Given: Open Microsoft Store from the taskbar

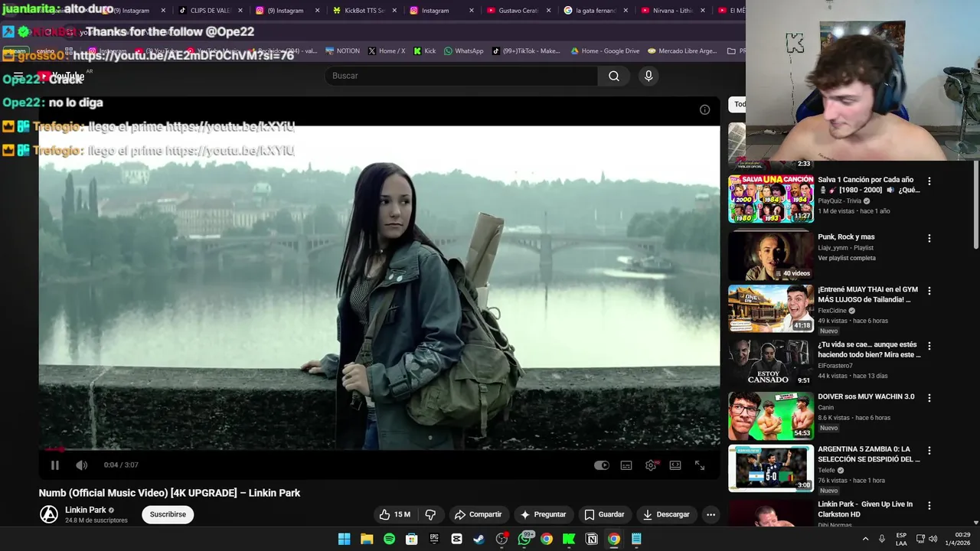Looking at the screenshot, I should [412, 539].
